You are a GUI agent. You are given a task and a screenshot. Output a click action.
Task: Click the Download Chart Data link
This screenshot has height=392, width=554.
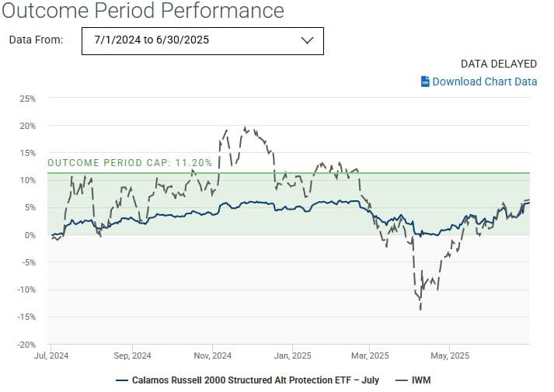click(x=484, y=82)
